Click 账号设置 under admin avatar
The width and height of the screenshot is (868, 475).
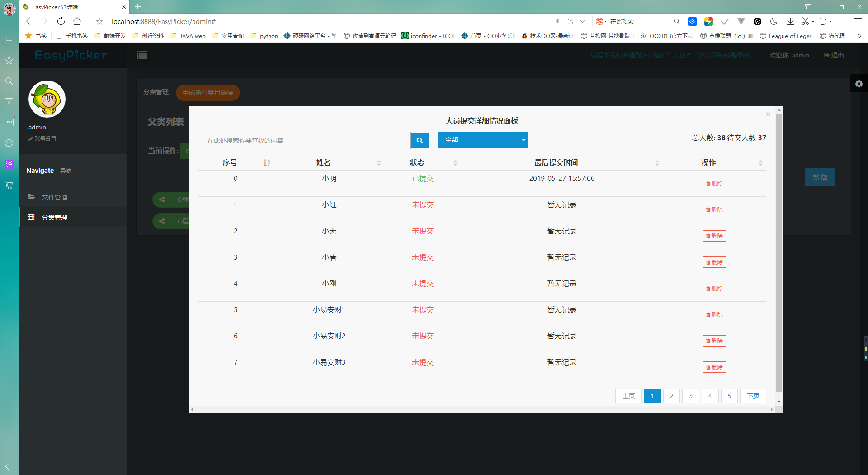(42, 139)
